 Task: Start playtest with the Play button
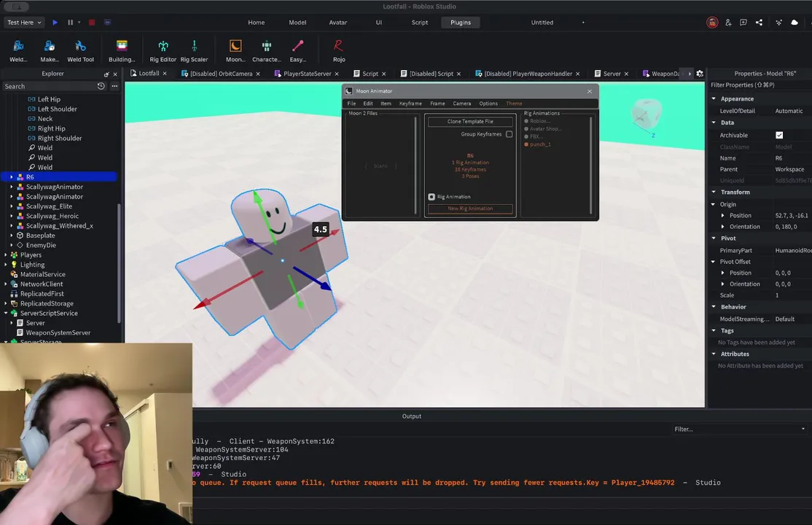[x=55, y=23]
